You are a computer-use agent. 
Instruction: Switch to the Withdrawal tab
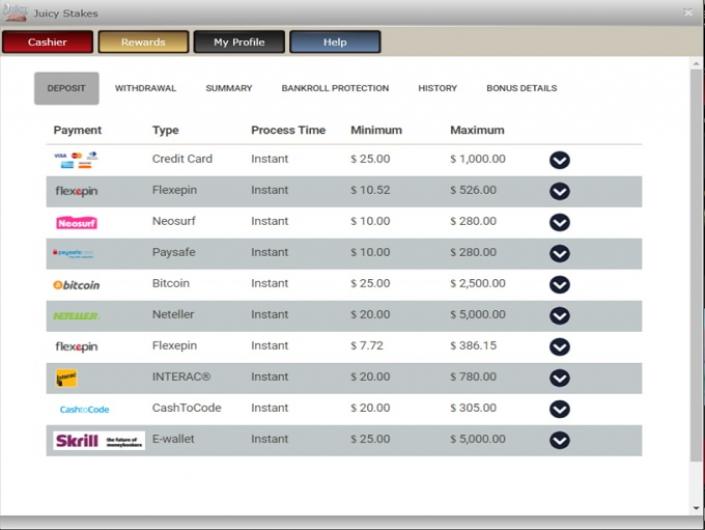[x=145, y=88]
